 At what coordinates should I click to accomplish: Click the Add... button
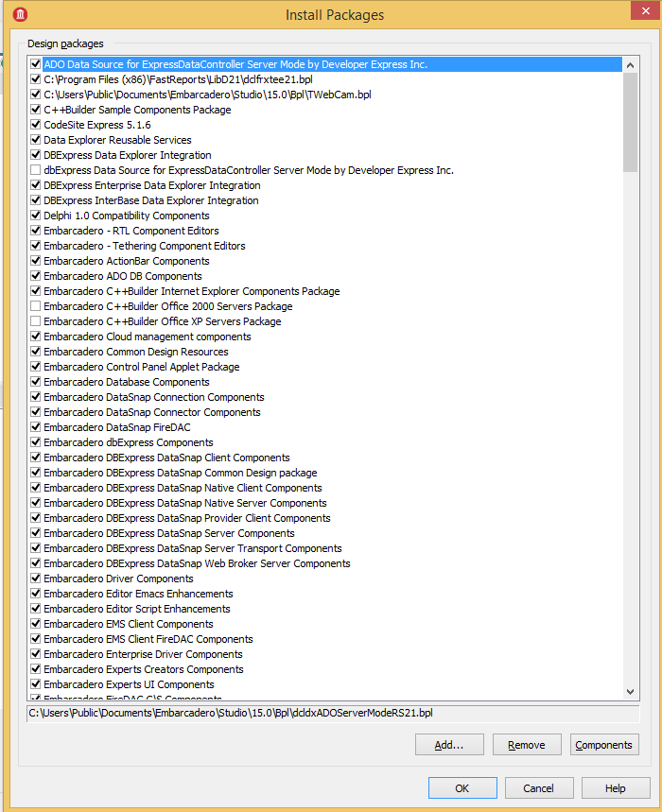[449, 745]
